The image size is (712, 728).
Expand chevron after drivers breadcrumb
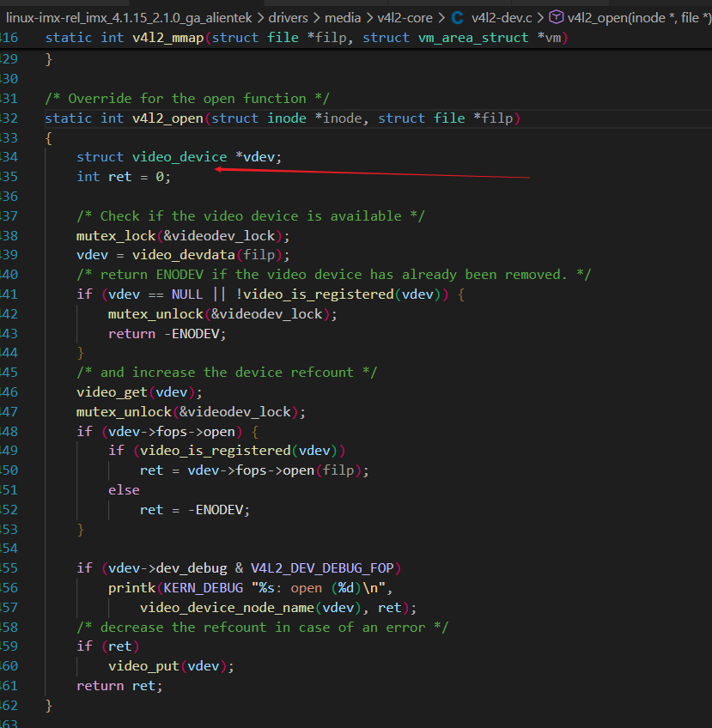(316, 18)
